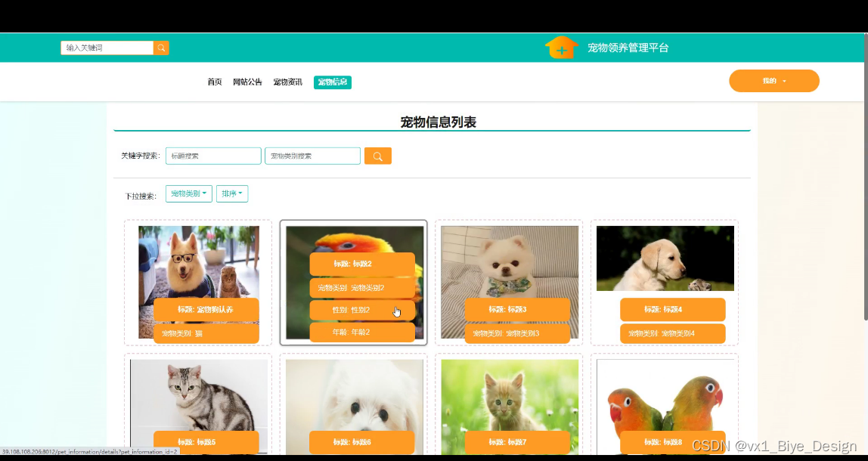The width and height of the screenshot is (868, 461).
Task: Select the 宠物信息 nav tab
Action: pyautogui.click(x=333, y=82)
